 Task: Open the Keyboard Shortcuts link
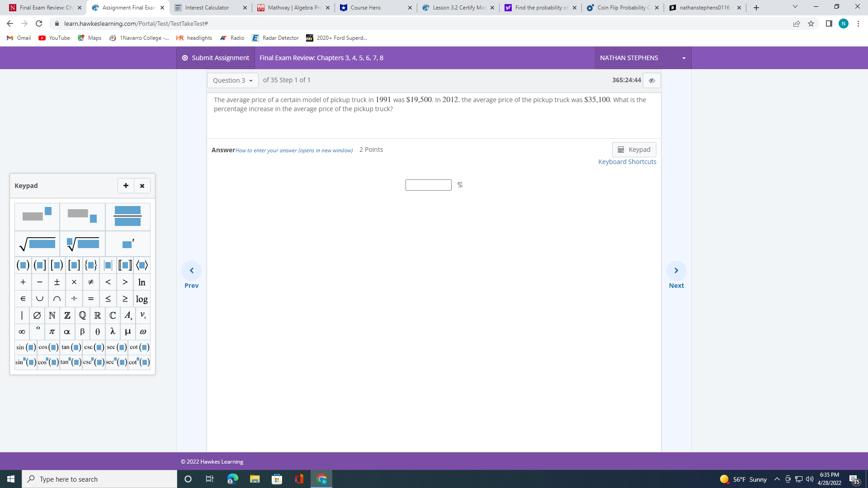[627, 162]
